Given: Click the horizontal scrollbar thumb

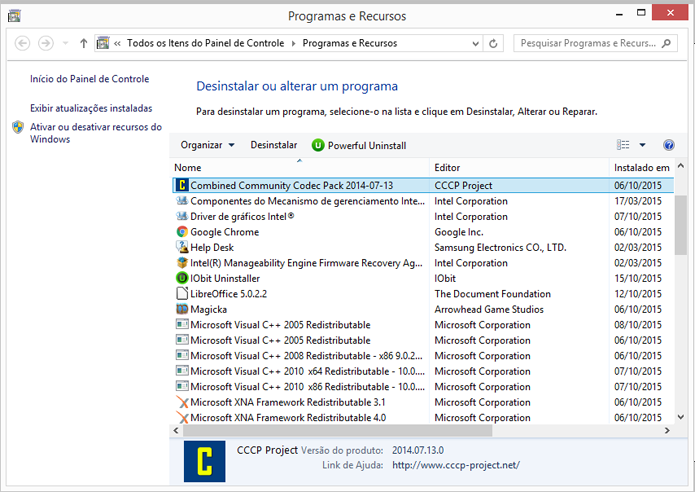Looking at the screenshot, I should 337,430.
